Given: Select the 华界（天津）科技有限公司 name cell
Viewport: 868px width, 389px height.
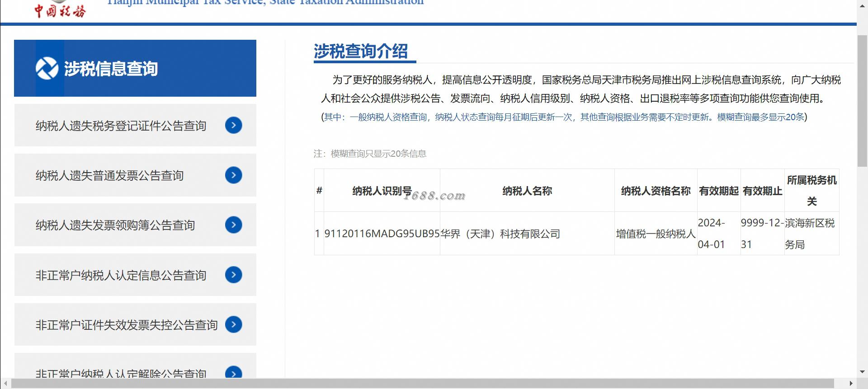Looking at the screenshot, I should click(527, 234).
